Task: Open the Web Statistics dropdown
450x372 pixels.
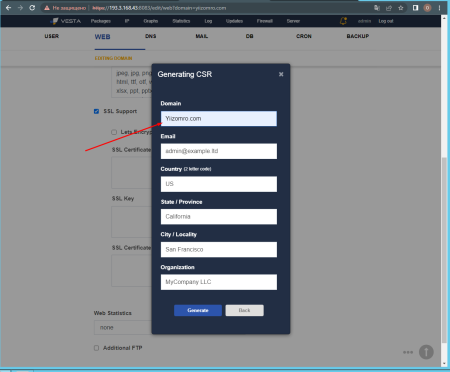Action: click(x=123, y=328)
